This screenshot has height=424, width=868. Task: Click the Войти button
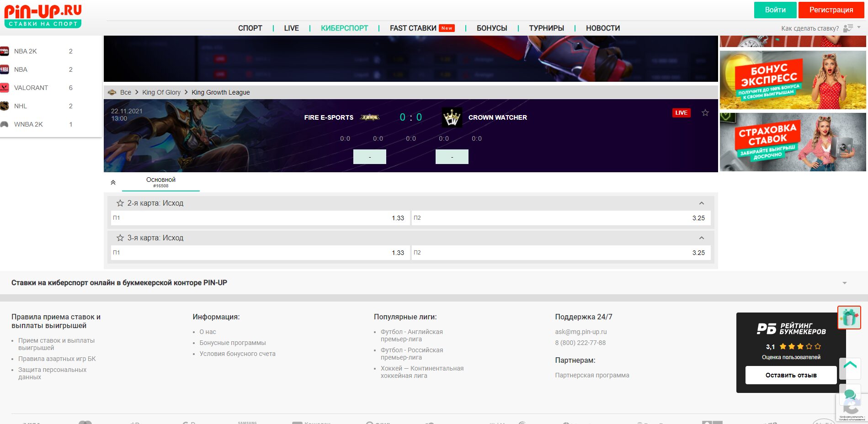[x=775, y=10]
